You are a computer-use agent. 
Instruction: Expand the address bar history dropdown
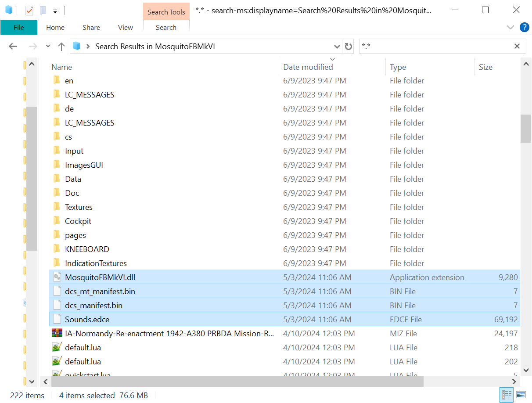pos(337,46)
